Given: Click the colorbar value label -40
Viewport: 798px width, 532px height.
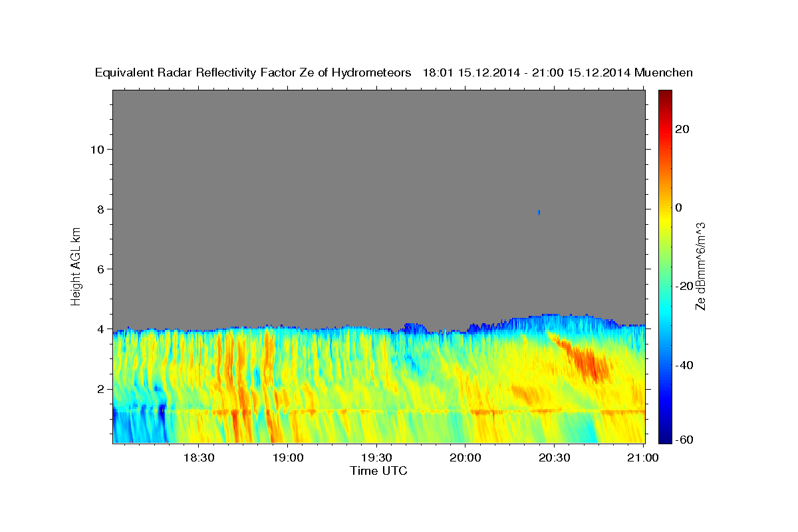Looking at the screenshot, I should [x=686, y=365].
